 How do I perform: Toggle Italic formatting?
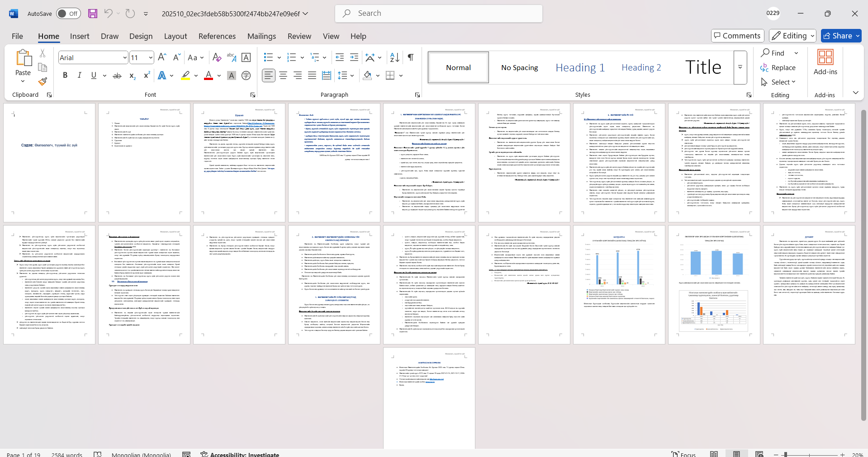(x=80, y=75)
